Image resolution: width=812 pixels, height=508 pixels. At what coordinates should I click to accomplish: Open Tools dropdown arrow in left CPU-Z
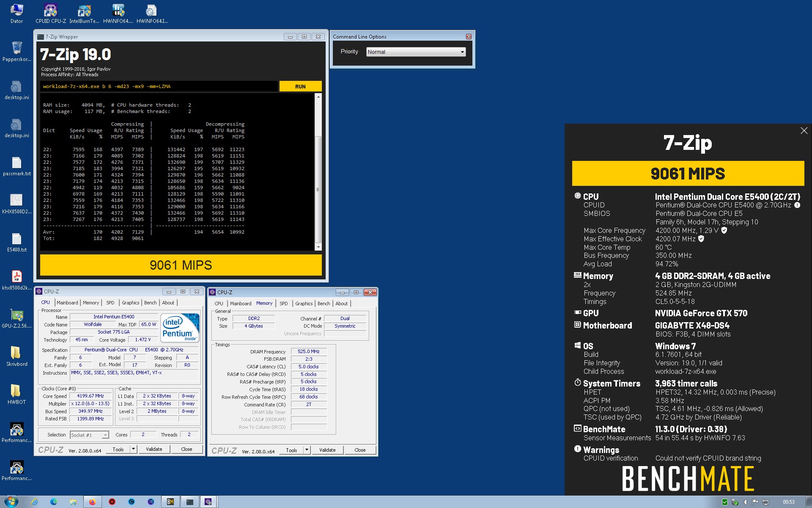point(133,449)
